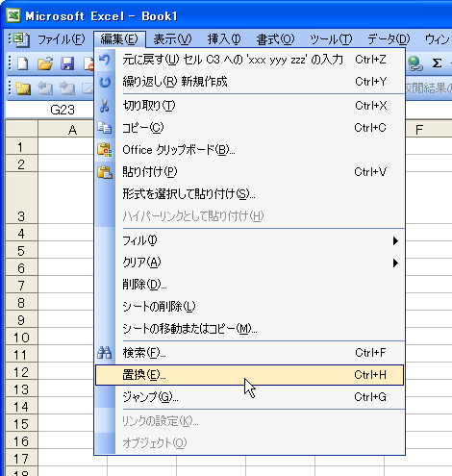The image size is (452, 476).
Task: Click the binoculars Find icon
Action: 105,353
